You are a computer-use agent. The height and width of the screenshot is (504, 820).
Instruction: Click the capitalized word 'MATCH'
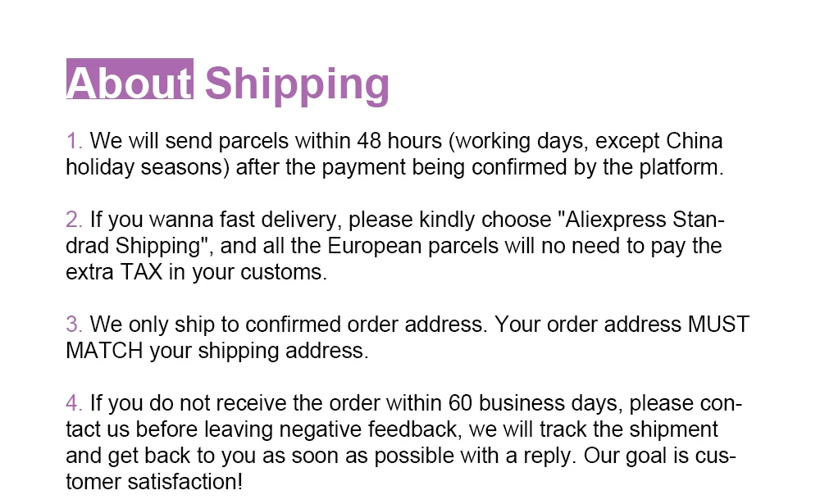tap(104, 351)
